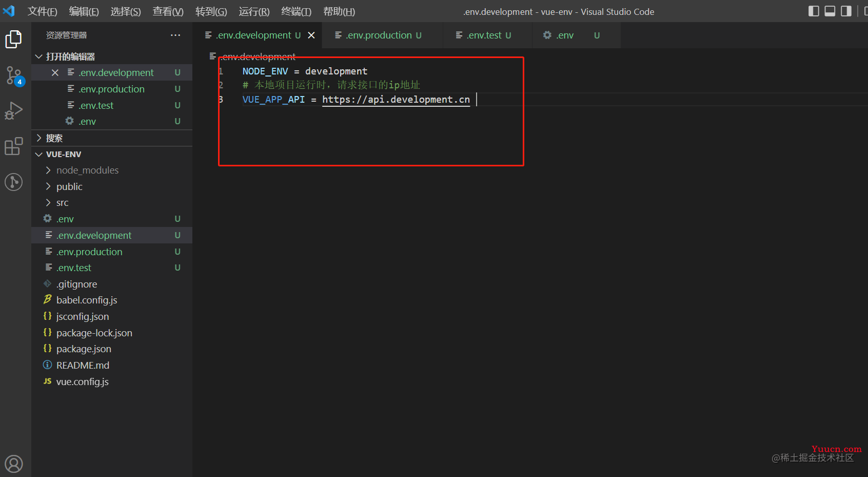Click the JS icon of vue.config.js
This screenshot has width=868, height=477.
click(47, 381)
